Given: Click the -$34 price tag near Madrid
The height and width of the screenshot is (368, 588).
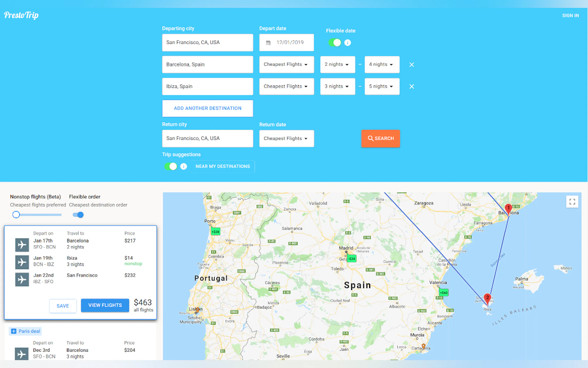Looking at the screenshot, I should (351, 258).
